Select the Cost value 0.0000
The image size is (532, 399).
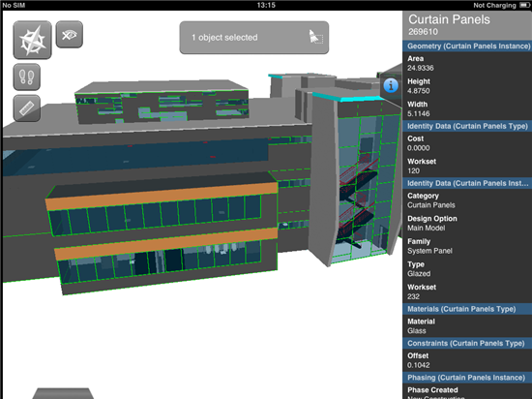point(418,148)
